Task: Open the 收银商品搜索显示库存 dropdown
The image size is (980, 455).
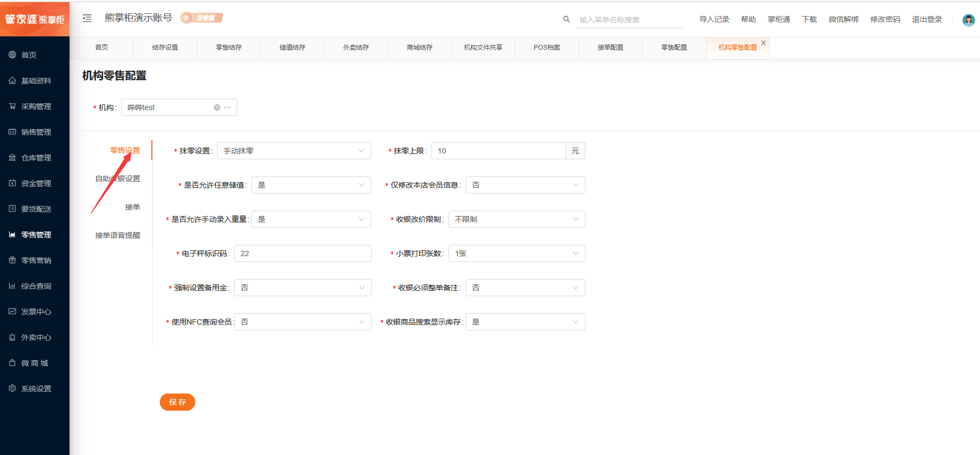Action: [x=526, y=322]
